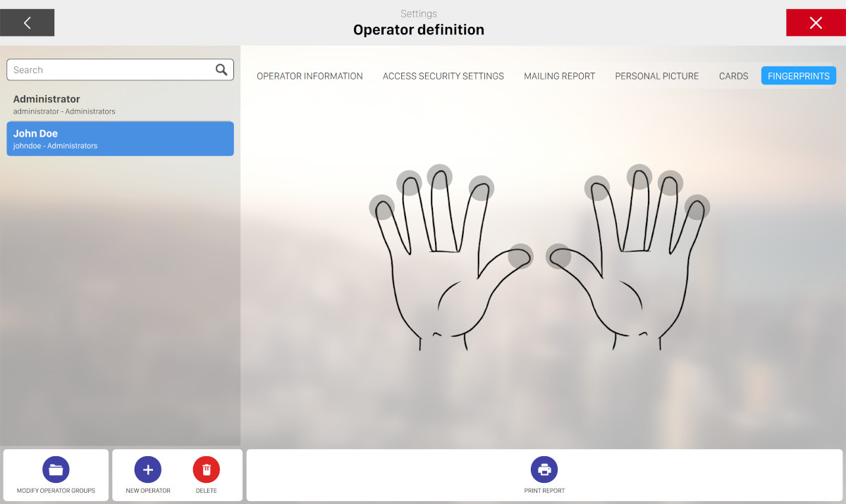Select the left hand thumb fingerprint spot
The height and width of the screenshot is (504, 846).
click(520, 256)
